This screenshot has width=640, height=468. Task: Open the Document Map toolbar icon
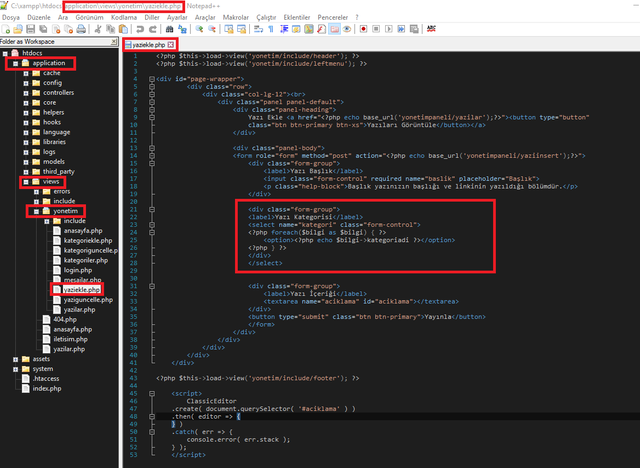coord(309,29)
